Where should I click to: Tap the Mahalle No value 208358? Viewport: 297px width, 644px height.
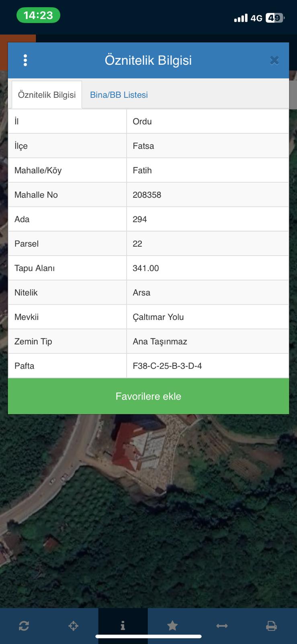(x=147, y=195)
